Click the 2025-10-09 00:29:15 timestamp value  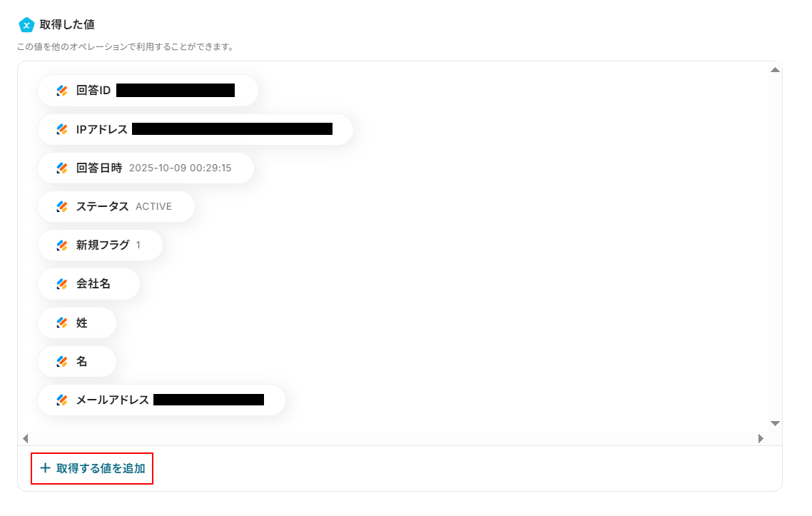pos(181,168)
